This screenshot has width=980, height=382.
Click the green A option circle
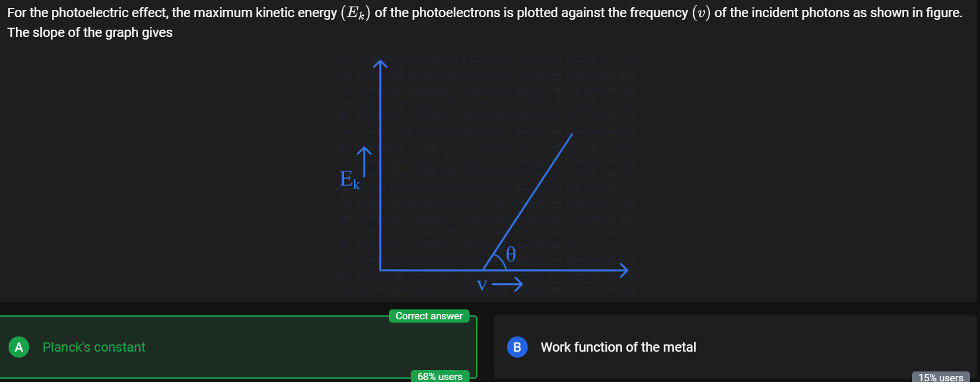click(x=19, y=347)
